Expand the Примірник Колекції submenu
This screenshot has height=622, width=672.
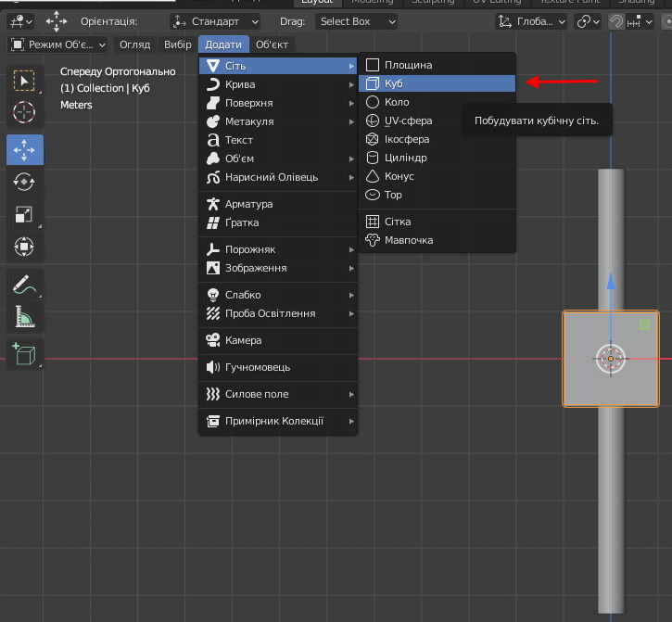[x=279, y=421]
